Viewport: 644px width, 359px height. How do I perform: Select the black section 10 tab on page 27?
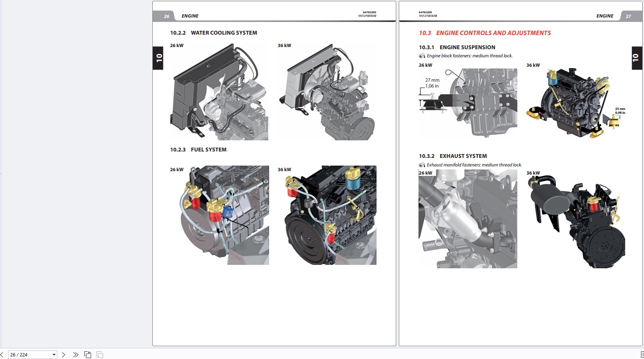coord(636,58)
